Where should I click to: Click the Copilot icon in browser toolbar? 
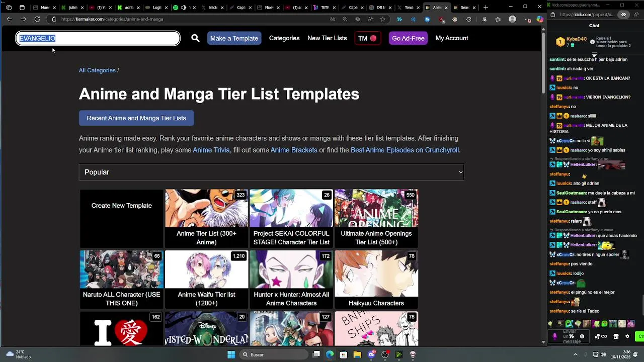click(540, 19)
